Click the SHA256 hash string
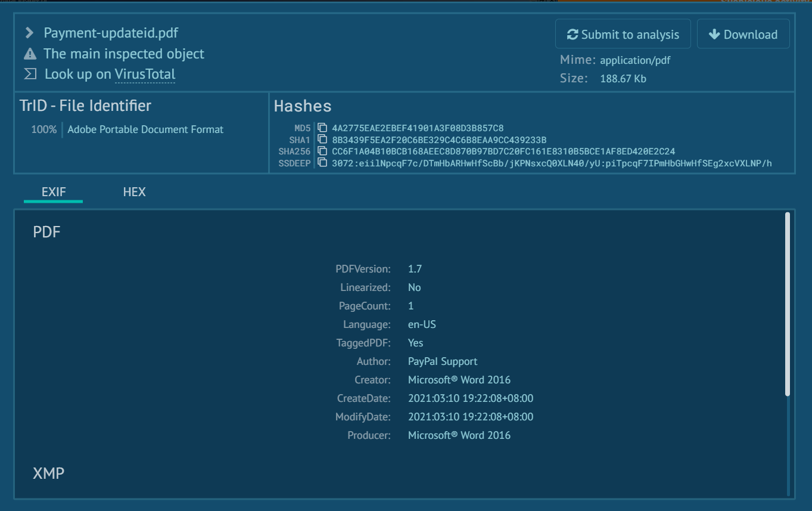 503,151
